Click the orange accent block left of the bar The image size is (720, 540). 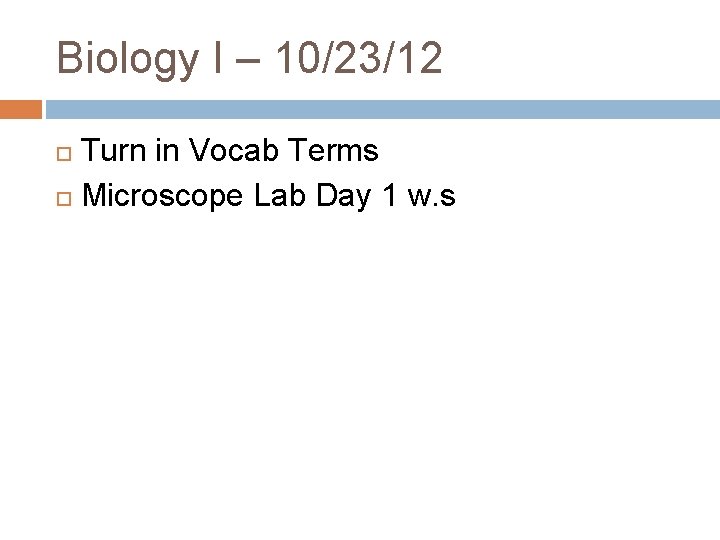pyautogui.click(x=21, y=110)
